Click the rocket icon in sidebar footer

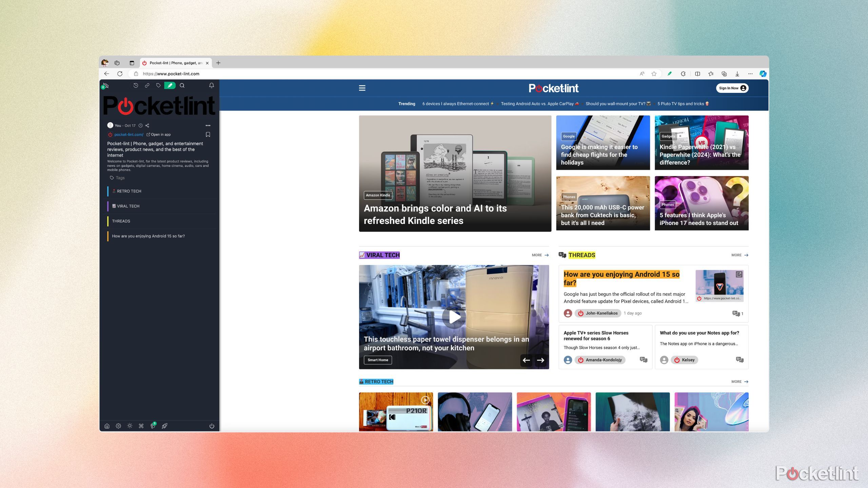[164, 426]
